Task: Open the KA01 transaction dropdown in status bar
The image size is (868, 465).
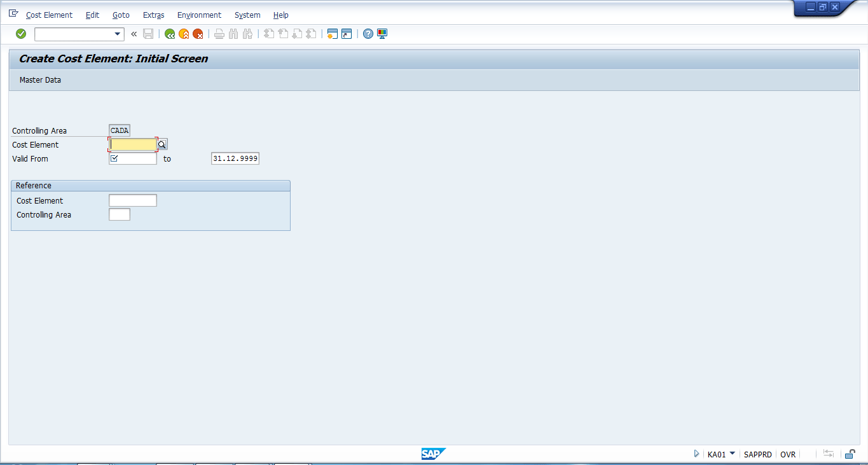Action: pos(733,454)
